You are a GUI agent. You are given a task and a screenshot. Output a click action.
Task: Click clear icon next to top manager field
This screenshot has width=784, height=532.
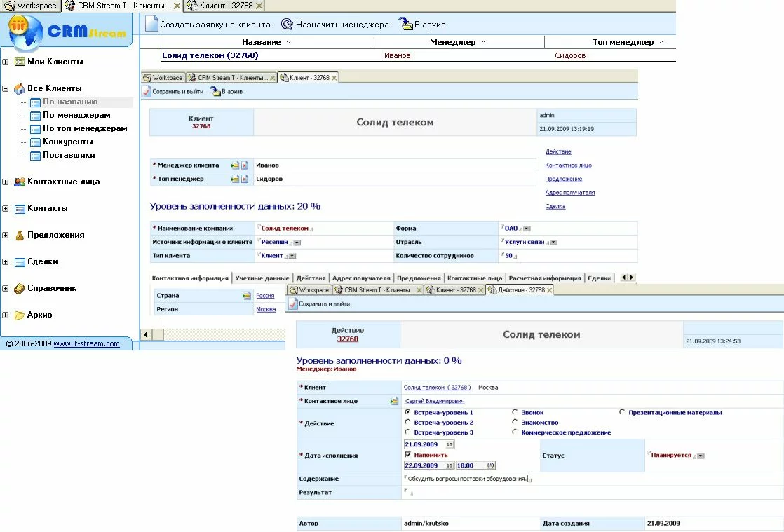click(245, 179)
